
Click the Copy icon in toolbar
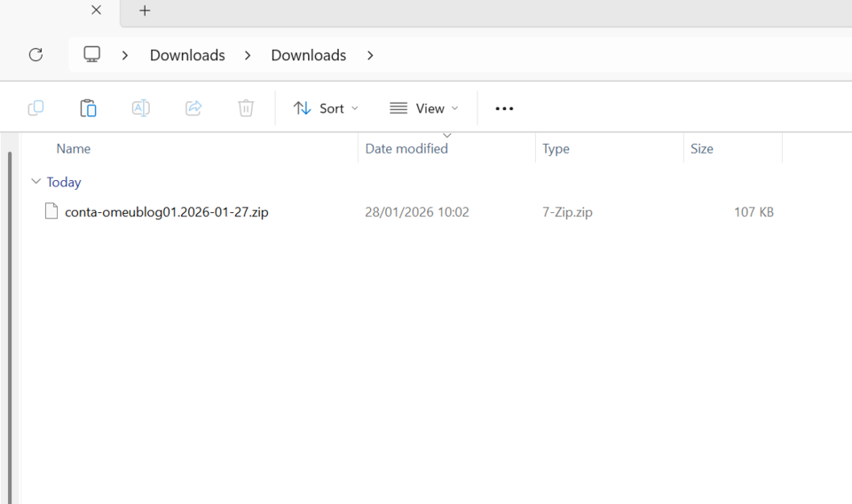[x=35, y=108]
